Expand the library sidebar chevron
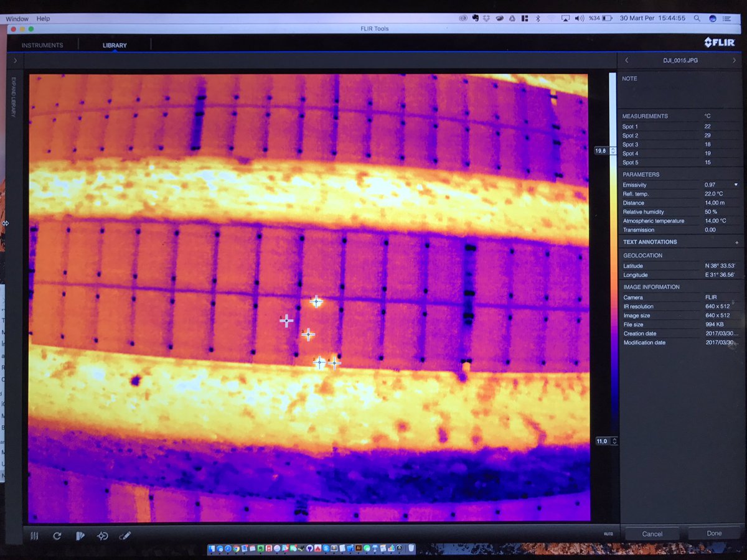747x560 pixels. pyautogui.click(x=14, y=60)
